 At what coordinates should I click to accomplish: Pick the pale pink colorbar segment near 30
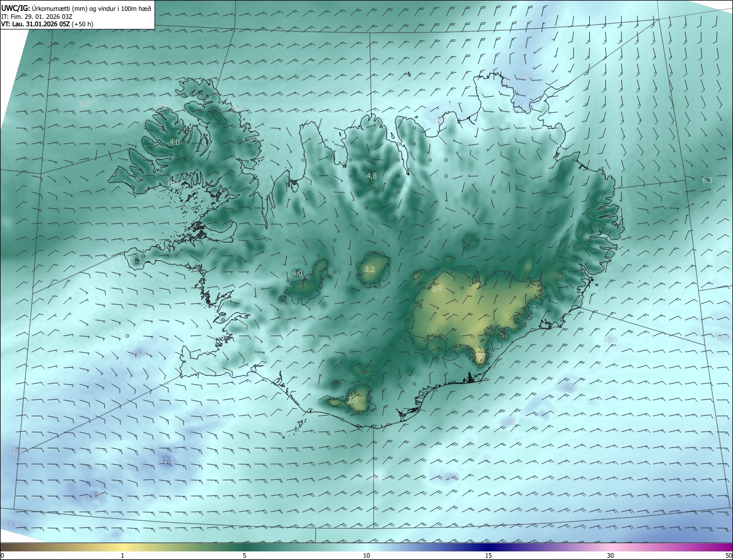[x=610, y=547]
